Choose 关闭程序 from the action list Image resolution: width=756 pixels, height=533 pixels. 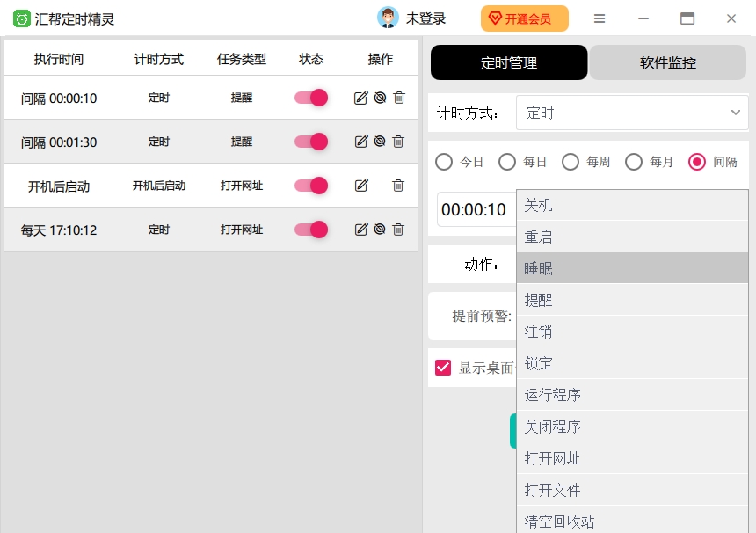pyautogui.click(x=632, y=427)
